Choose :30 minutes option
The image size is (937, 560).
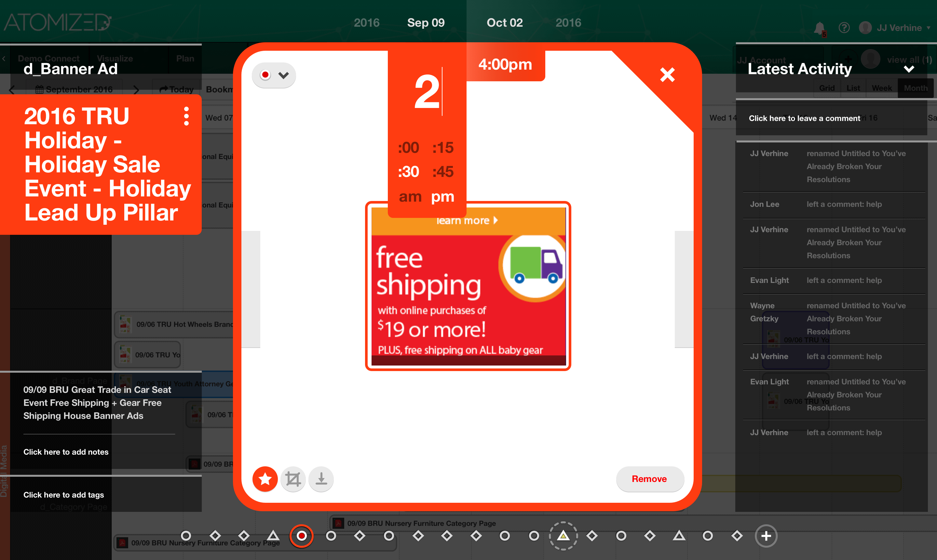click(x=409, y=172)
